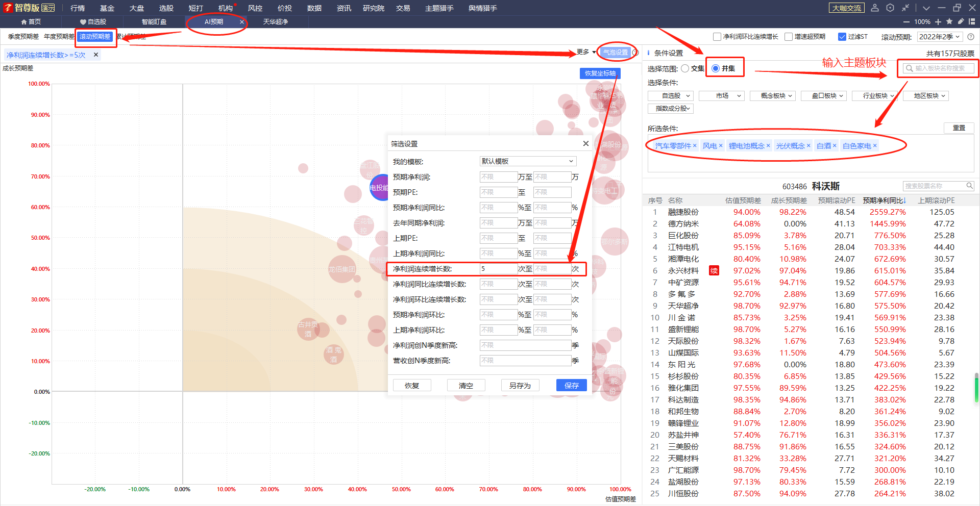
Task: Click the search magnifier in the stock name box
Action: pyautogui.click(x=969, y=186)
